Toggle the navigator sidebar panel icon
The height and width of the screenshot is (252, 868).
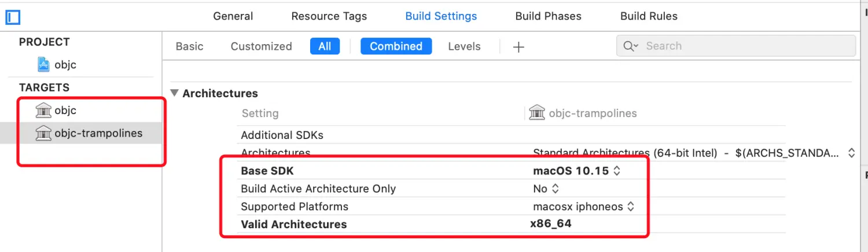13,17
